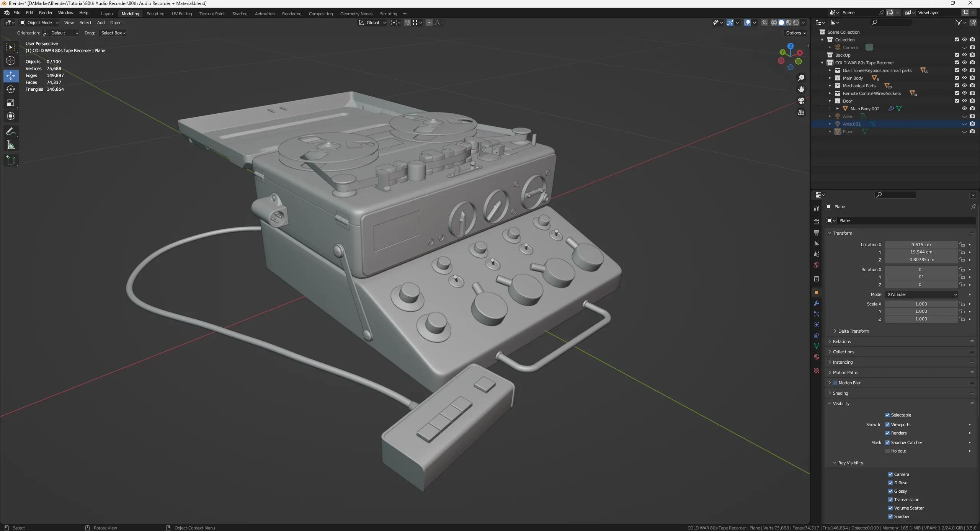The height and width of the screenshot is (531, 980).
Task: Hide Main Body collection with eye icon
Action: 964,78
